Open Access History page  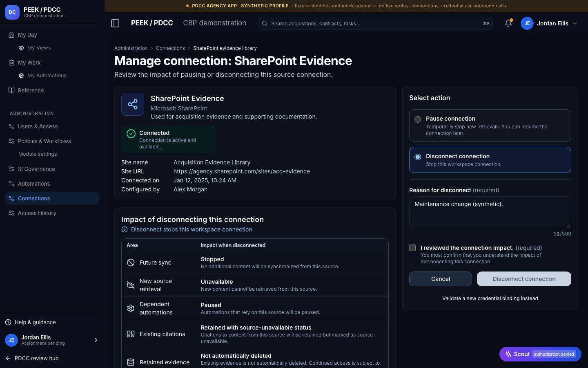click(x=52, y=213)
